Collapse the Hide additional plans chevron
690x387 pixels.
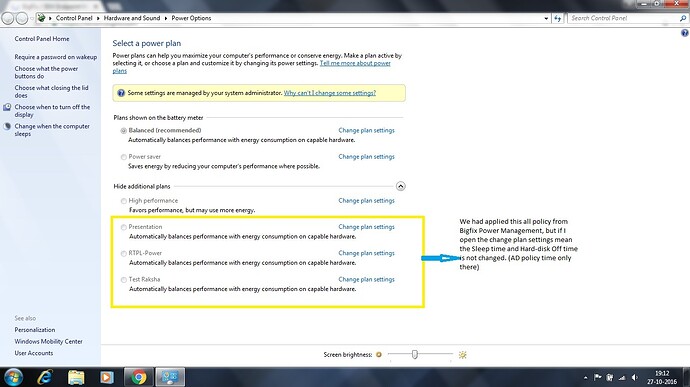pyautogui.click(x=400, y=186)
